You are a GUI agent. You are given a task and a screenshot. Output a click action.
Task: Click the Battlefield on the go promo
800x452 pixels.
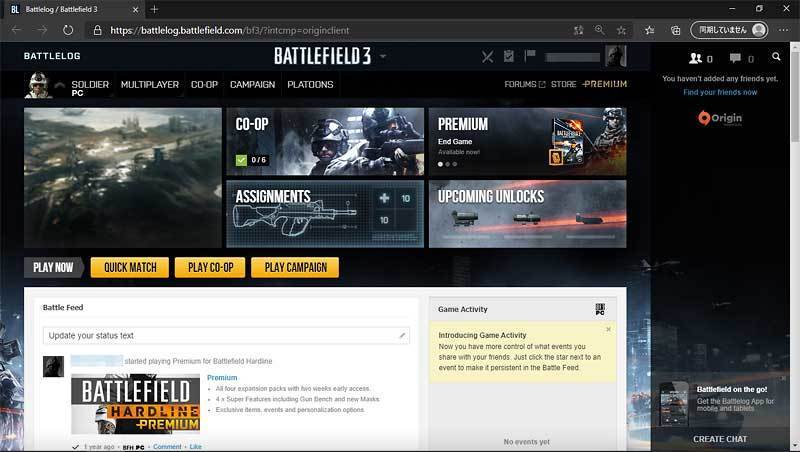tap(720, 402)
